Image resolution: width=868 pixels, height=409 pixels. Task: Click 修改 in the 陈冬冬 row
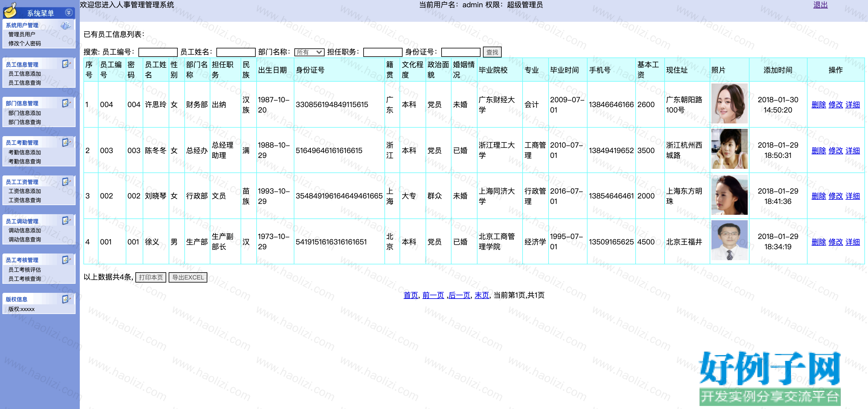tap(836, 151)
